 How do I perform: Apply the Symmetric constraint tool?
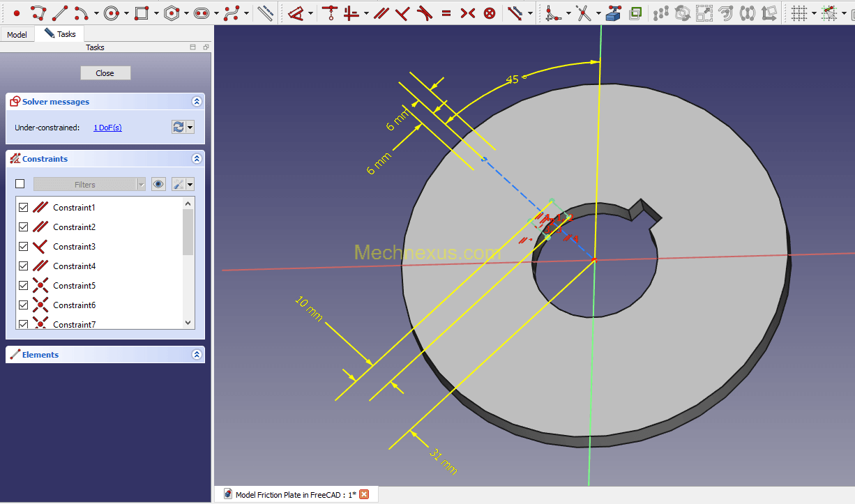468,13
